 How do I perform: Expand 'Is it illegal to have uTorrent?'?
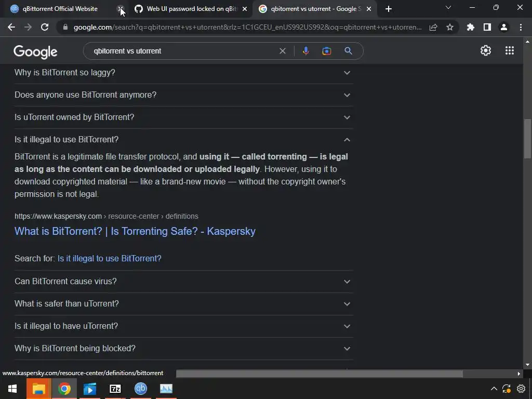[183, 326]
